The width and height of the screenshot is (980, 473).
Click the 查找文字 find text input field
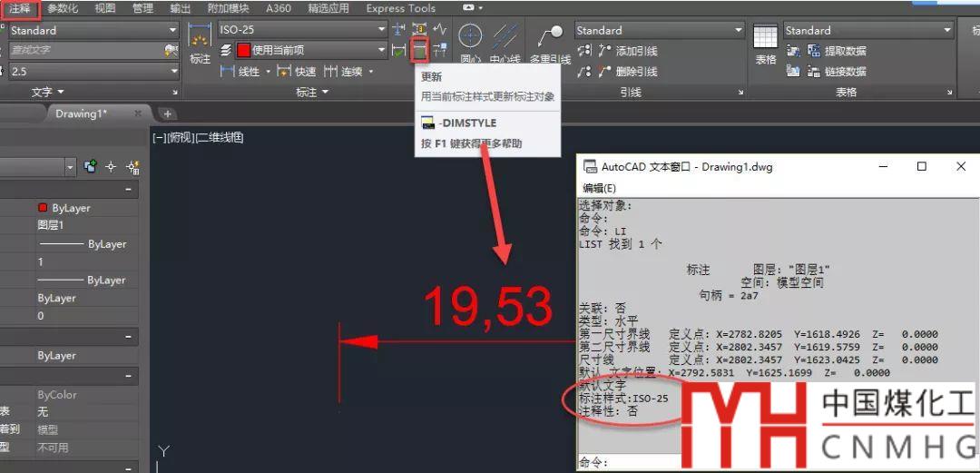[x=85, y=51]
